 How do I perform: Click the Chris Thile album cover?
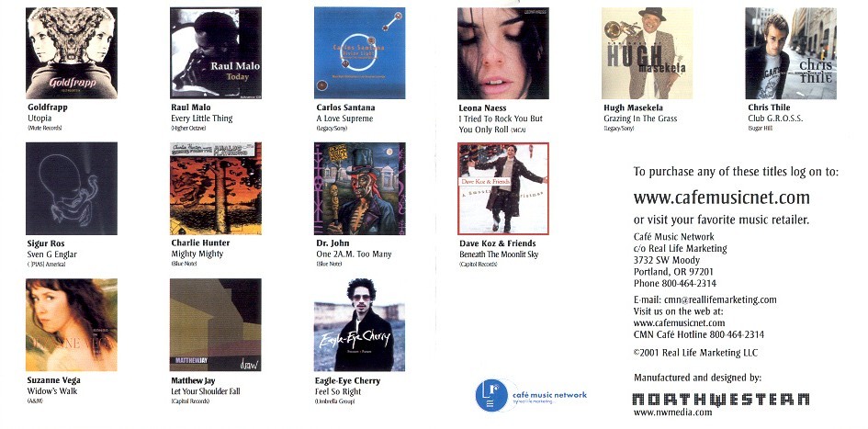pyautogui.click(x=791, y=53)
